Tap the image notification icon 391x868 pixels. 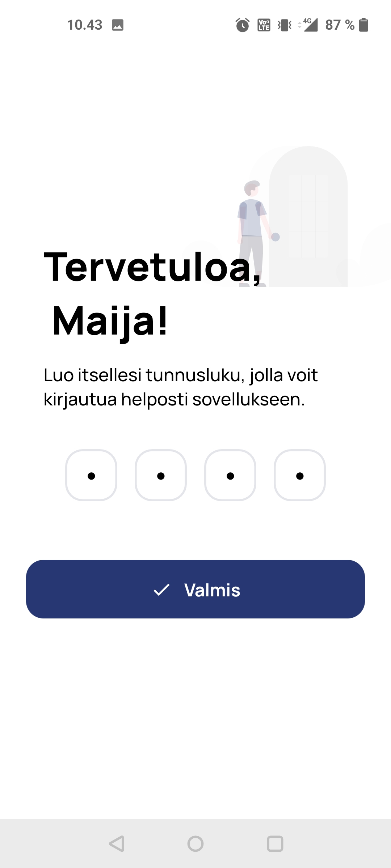[x=118, y=25]
